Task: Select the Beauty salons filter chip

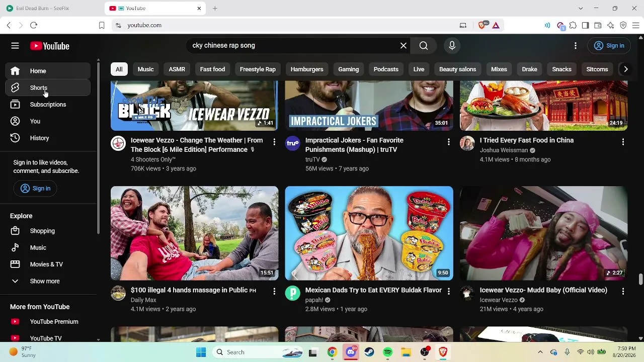Action: tap(457, 69)
